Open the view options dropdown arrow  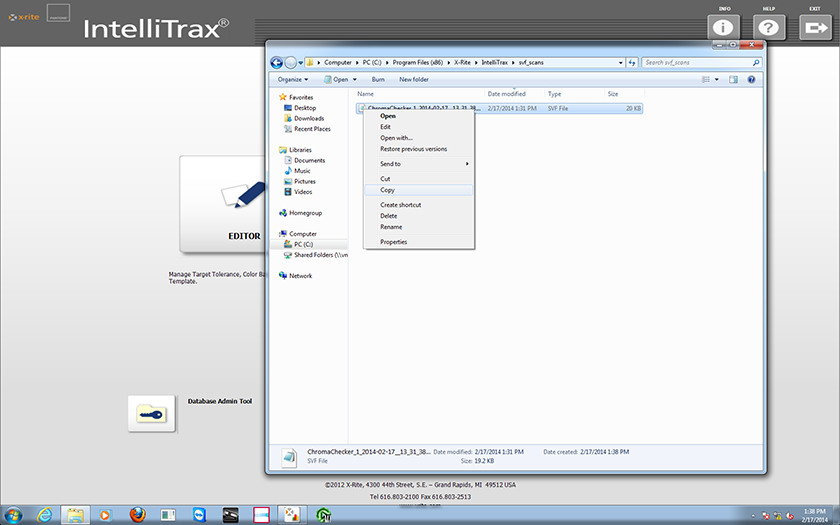717,79
